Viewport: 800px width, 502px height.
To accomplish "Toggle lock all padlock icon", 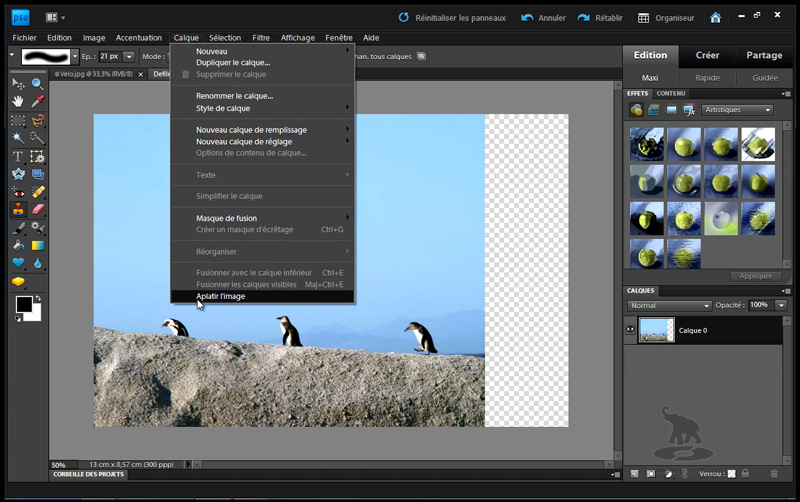I will pos(745,474).
